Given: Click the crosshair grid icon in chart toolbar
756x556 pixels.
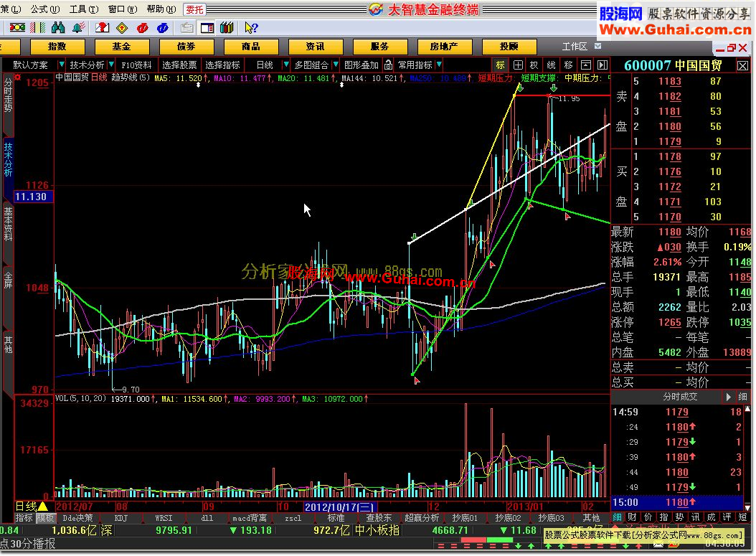Looking at the screenshot, I should (518, 65).
